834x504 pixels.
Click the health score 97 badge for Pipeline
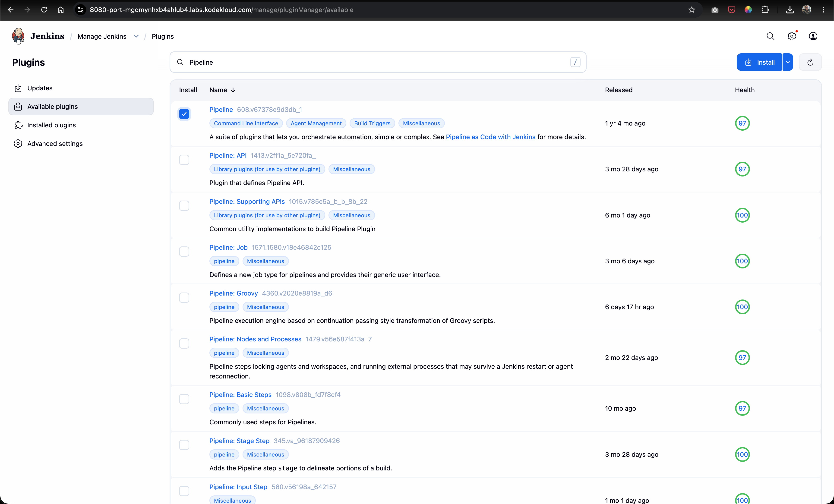point(742,123)
